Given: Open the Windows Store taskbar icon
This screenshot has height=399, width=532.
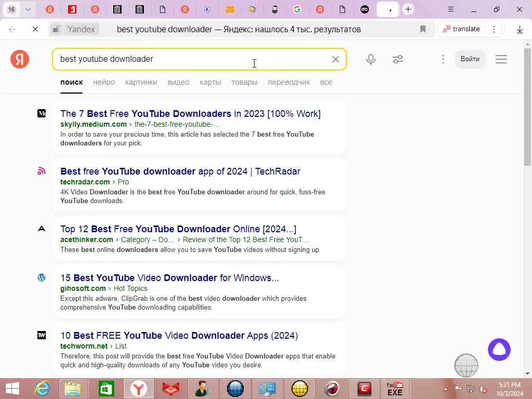Looking at the screenshot, I should point(106,389).
